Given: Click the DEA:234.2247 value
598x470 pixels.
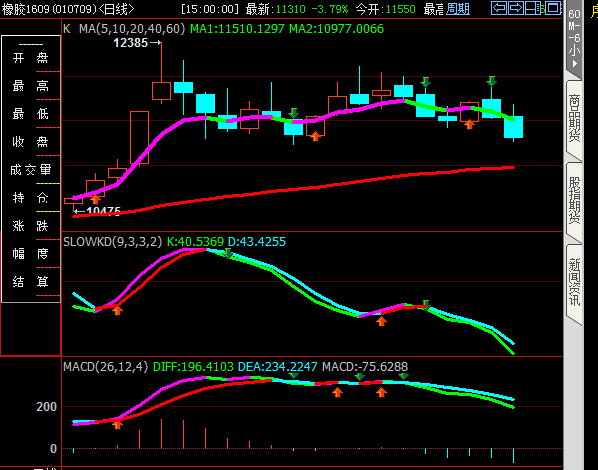Looking at the screenshot, I should pyautogui.click(x=278, y=367).
